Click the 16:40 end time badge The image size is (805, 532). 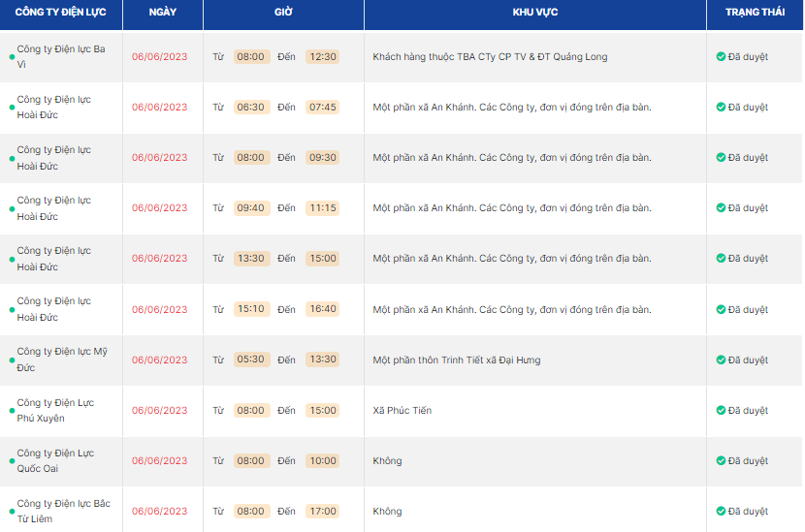[322, 309]
